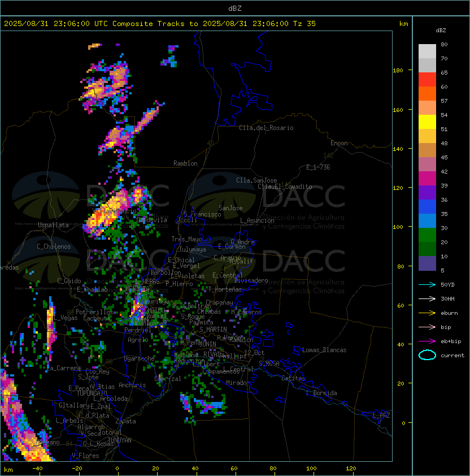The height and width of the screenshot is (476, 470).
Task: Click the 'S_MARTIN' place label
Action: click(x=214, y=330)
